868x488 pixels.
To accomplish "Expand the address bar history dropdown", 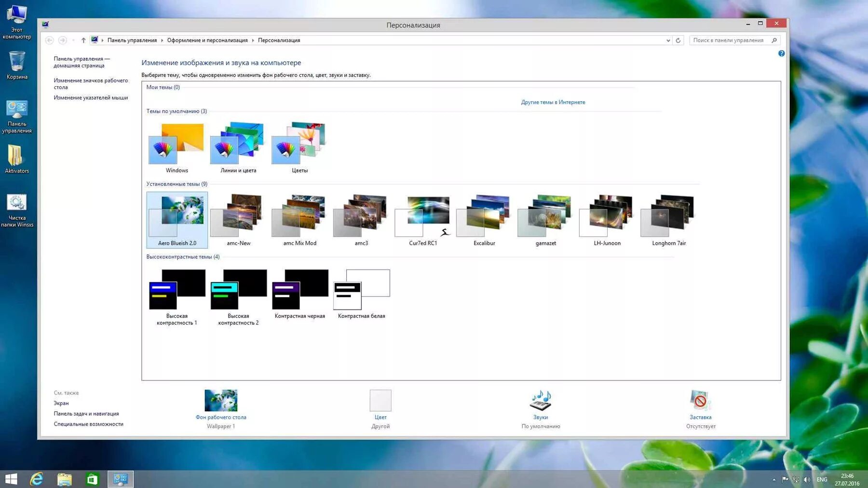I will click(x=668, y=41).
